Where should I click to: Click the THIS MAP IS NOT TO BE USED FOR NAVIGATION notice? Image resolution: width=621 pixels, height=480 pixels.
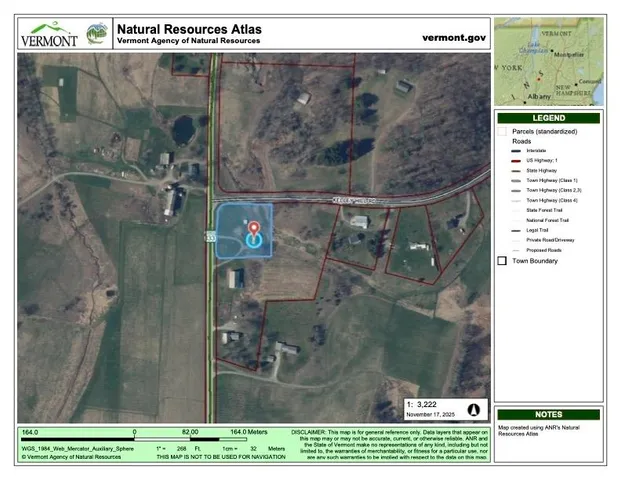click(221, 457)
